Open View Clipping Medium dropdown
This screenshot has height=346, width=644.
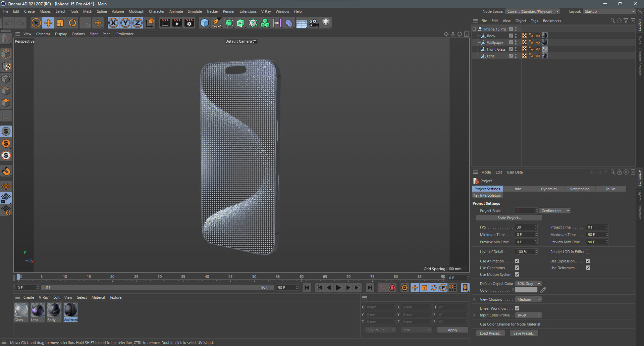click(x=528, y=299)
